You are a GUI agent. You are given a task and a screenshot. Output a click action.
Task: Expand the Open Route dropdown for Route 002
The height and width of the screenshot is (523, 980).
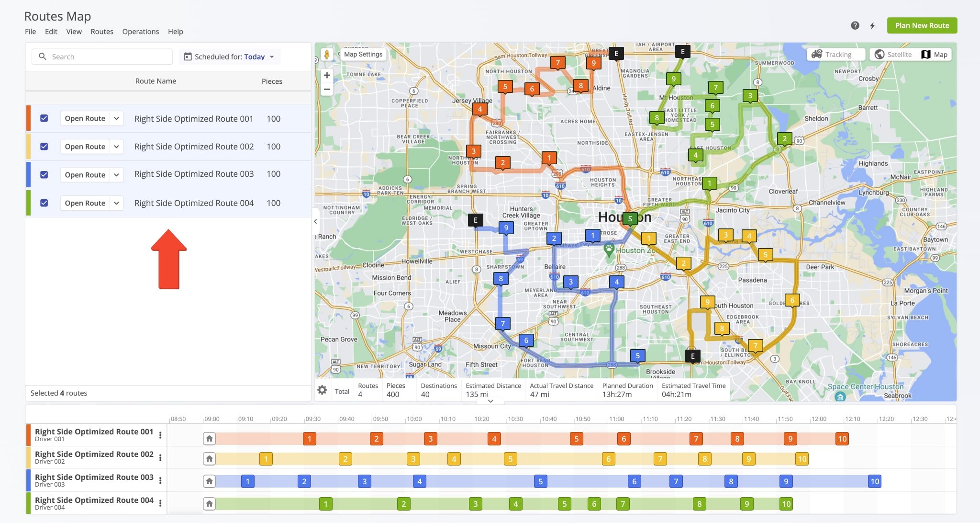115,146
